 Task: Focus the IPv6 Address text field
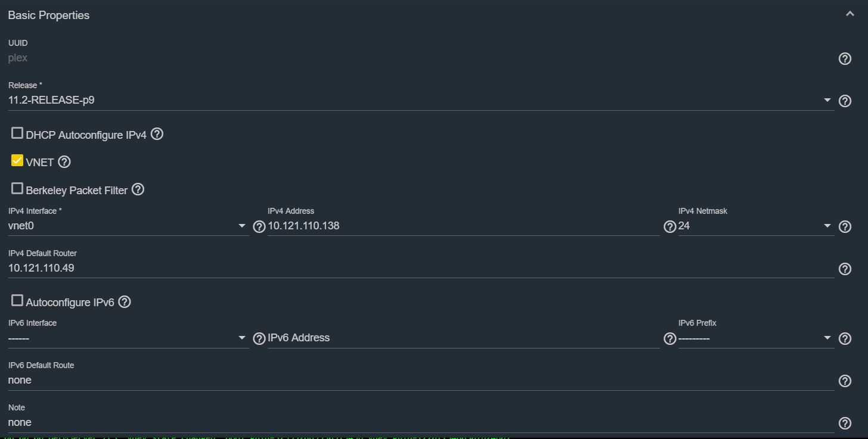tap(463, 338)
